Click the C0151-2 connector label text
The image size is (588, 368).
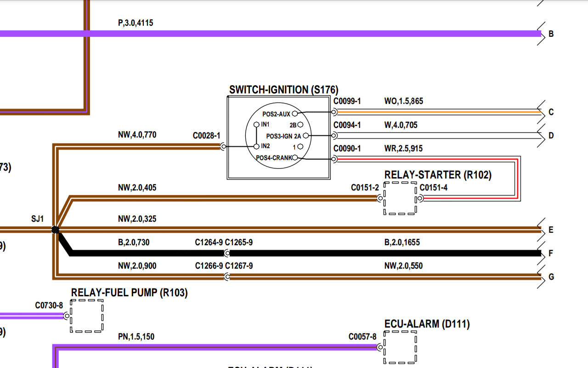click(365, 188)
